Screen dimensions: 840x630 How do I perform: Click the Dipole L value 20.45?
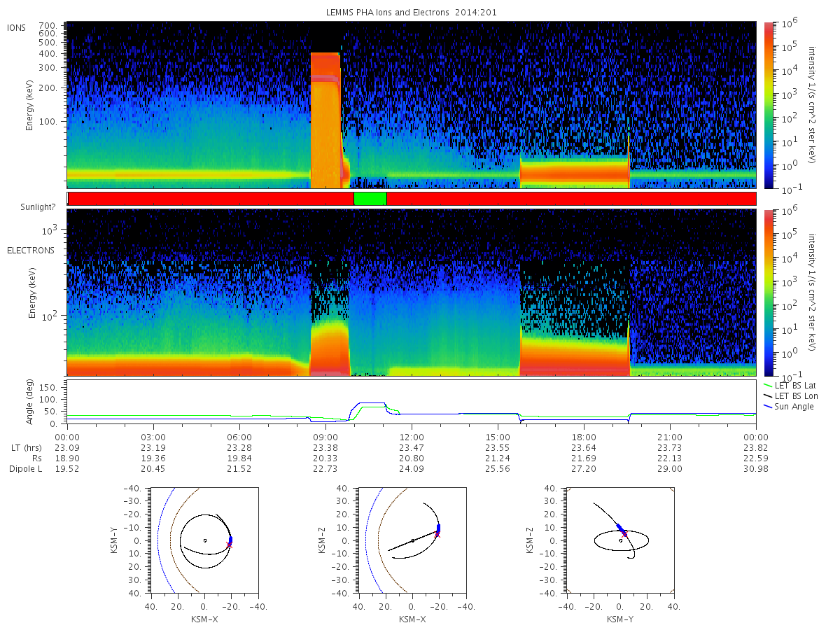[153, 469]
